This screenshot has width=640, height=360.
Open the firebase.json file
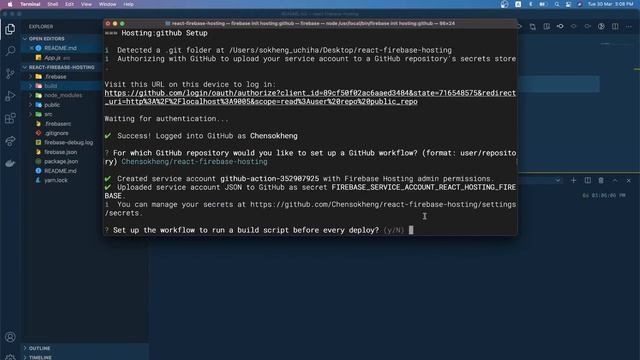60,152
